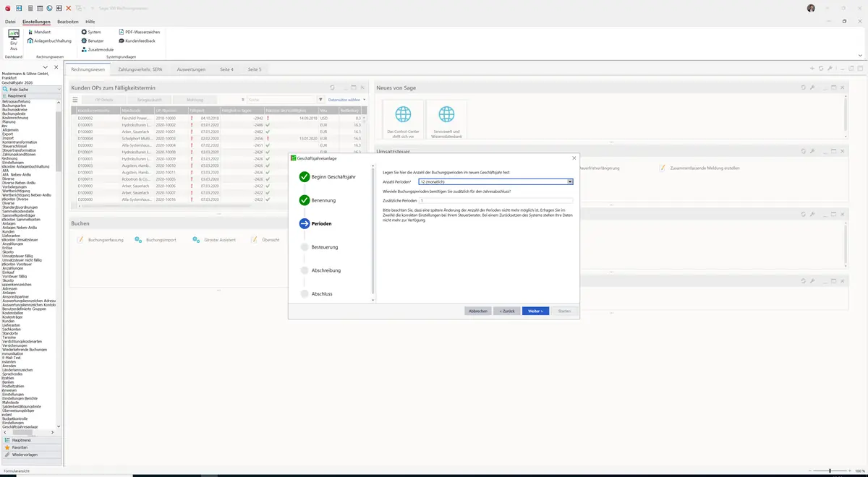Screen dimensions: 868x477
Task: Select the Besteuerung step in the wizard
Action: click(x=324, y=247)
